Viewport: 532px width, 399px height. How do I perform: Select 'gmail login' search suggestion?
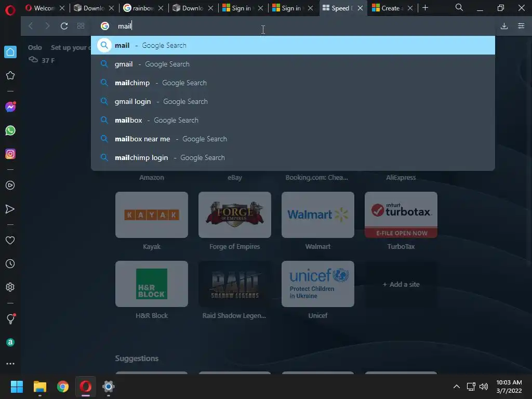click(x=293, y=101)
